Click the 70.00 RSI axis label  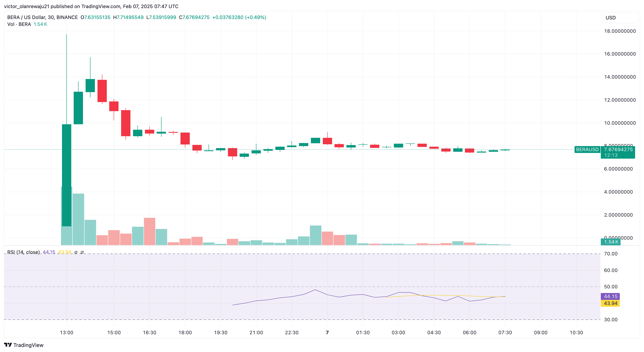[610, 254]
